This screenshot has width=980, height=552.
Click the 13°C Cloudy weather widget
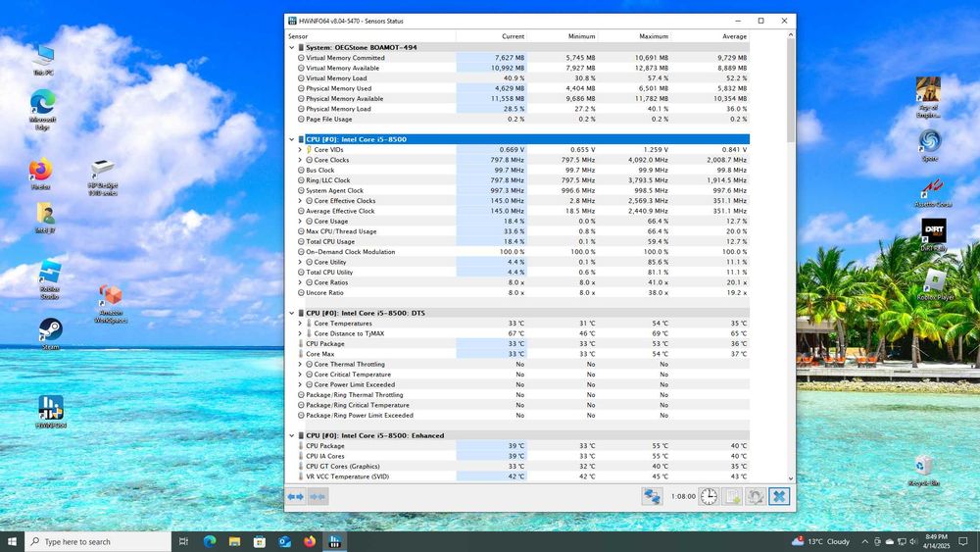(x=820, y=541)
